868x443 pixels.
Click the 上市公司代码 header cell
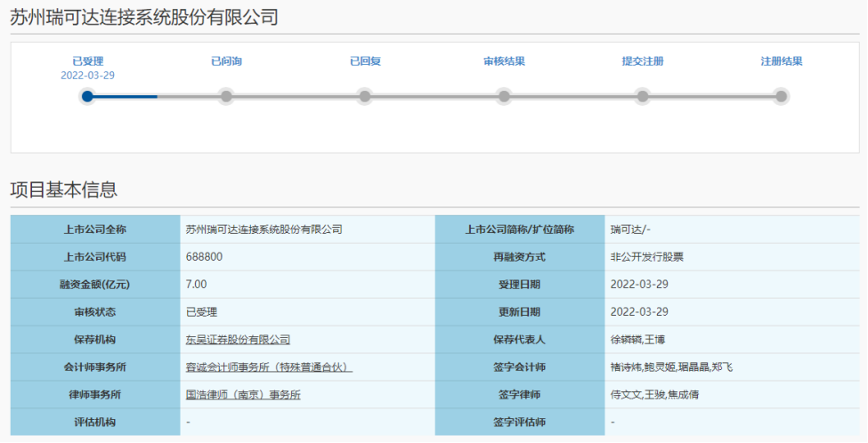point(95,257)
